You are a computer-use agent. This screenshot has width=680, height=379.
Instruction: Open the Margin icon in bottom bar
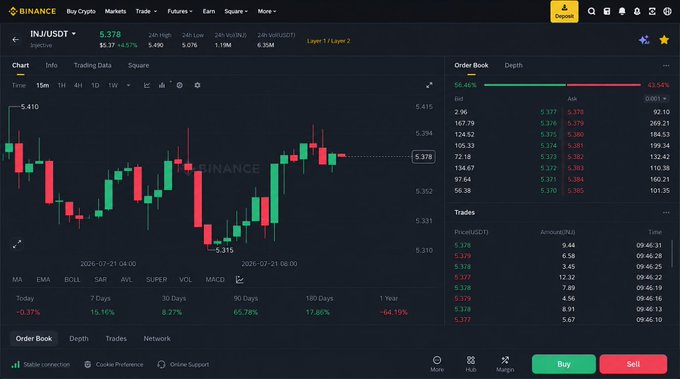[x=505, y=360]
